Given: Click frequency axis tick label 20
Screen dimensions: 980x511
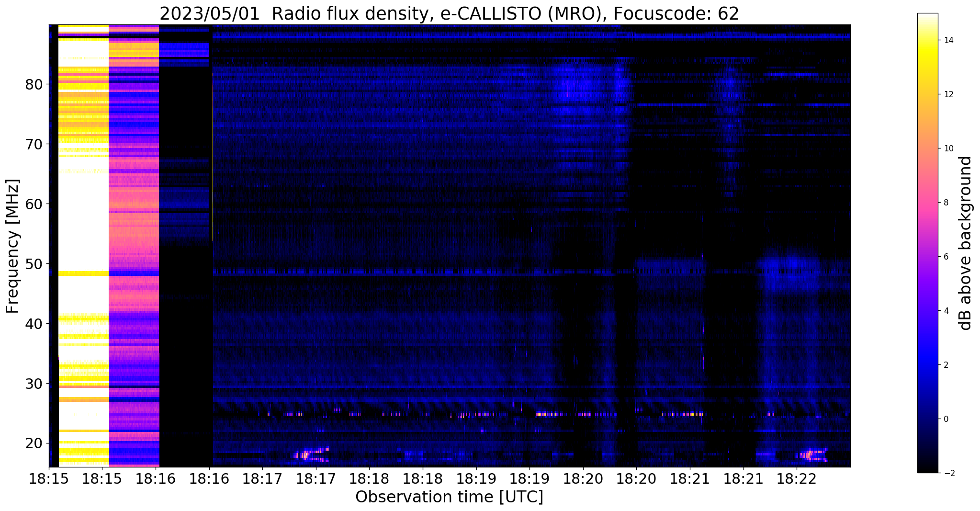Looking at the screenshot, I should (x=34, y=443).
